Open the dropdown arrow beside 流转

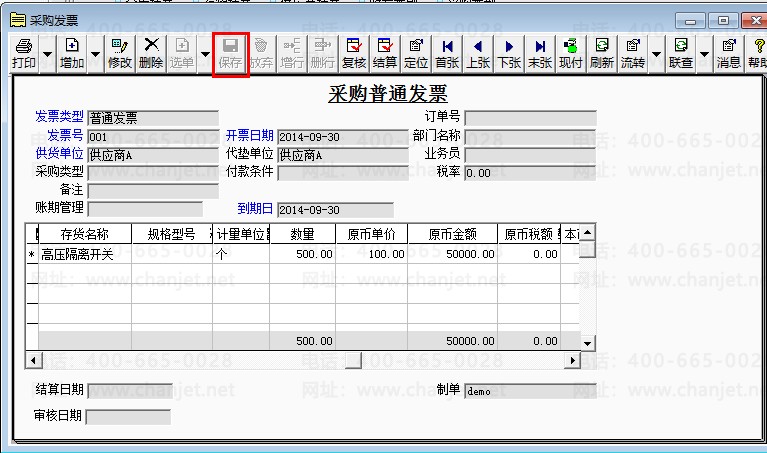click(x=656, y=54)
